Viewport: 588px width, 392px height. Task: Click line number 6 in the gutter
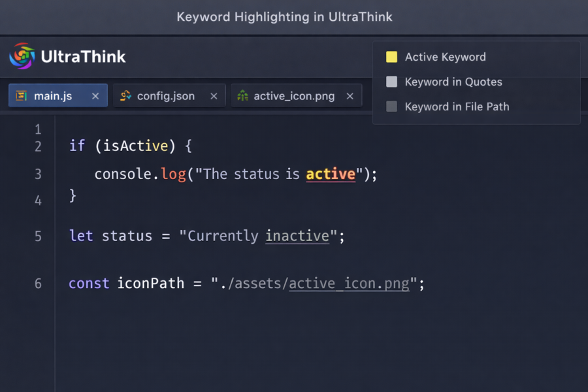38,284
